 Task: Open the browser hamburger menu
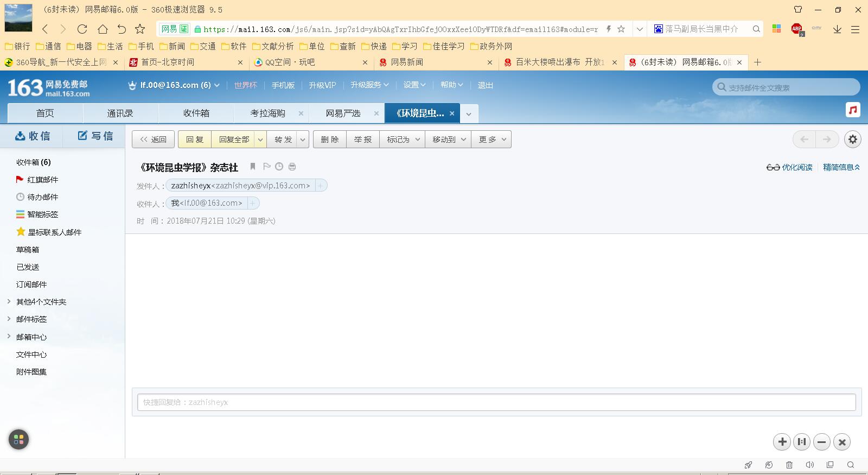855,30
